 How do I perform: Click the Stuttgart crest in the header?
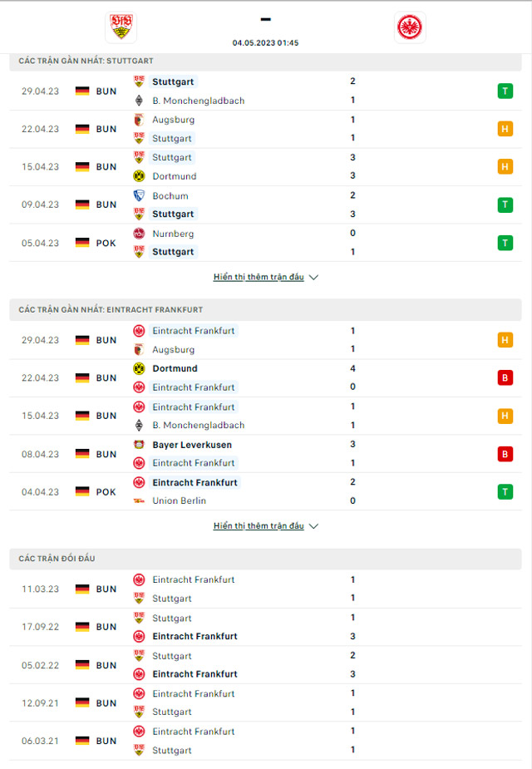(x=121, y=27)
